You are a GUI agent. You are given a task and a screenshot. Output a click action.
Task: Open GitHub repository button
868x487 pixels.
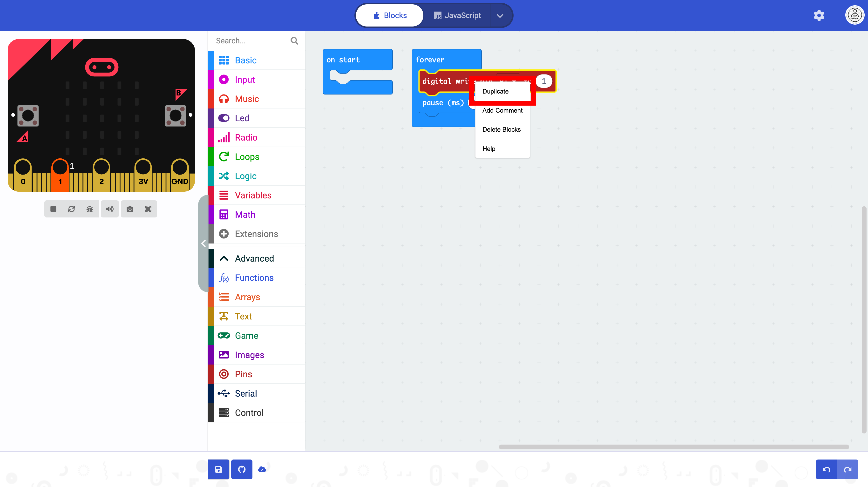(242, 469)
